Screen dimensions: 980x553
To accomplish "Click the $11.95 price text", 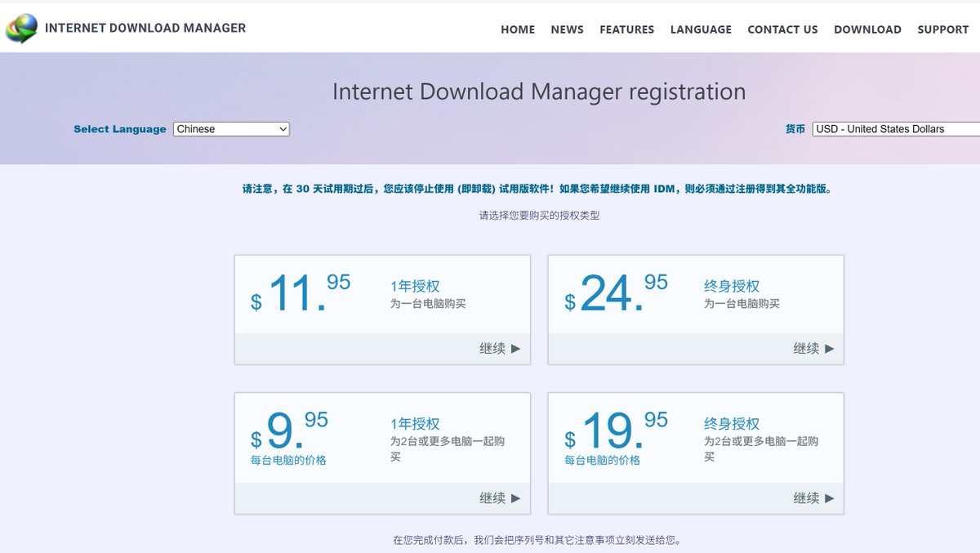I will [301, 294].
